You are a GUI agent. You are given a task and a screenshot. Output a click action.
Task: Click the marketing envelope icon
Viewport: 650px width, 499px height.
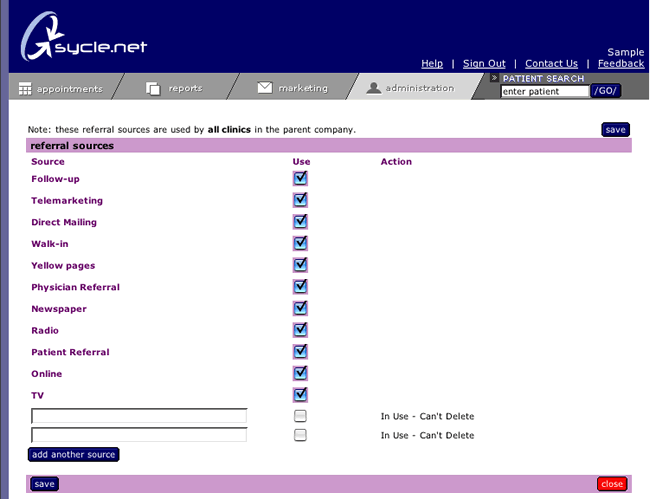click(x=265, y=88)
